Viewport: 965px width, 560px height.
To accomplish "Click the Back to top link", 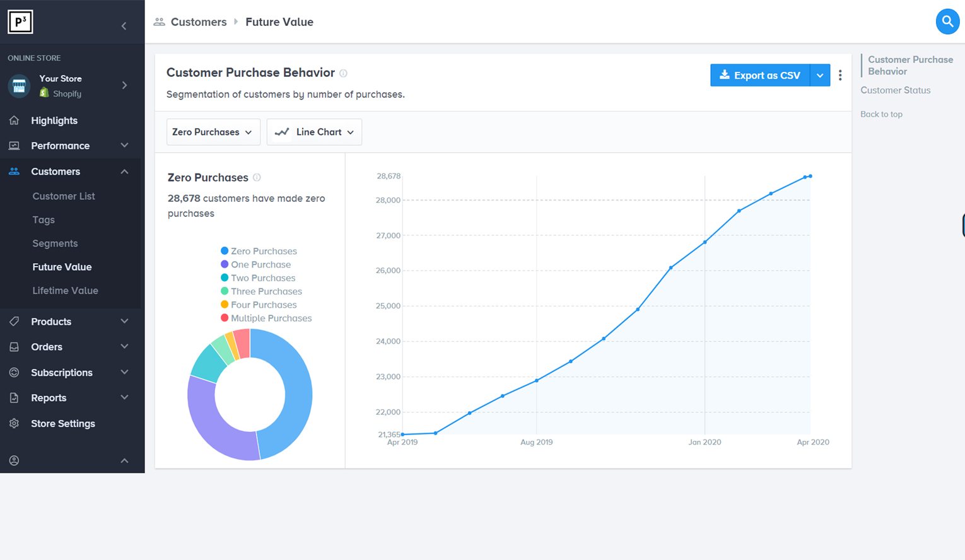I will click(881, 114).
